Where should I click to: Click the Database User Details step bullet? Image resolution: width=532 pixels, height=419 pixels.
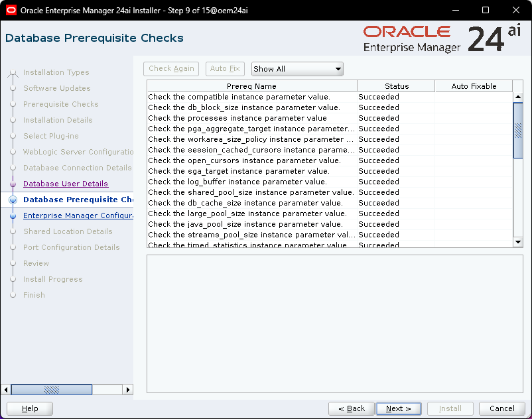(x=13, y=184)
